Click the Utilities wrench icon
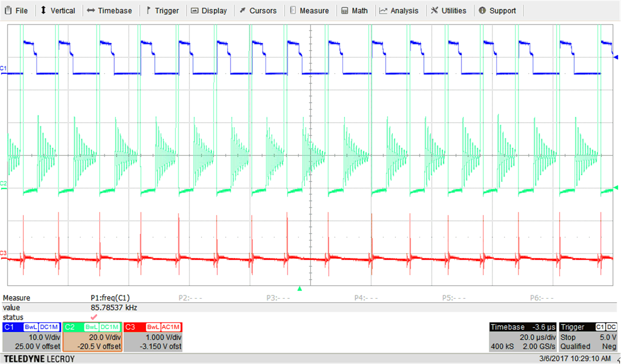 click(435, 10)
